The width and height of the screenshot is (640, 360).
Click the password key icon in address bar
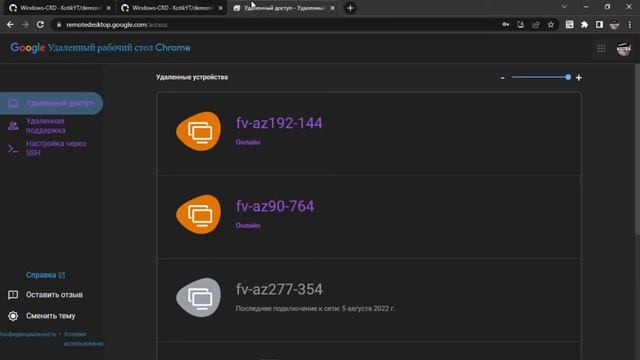[506, 24]
